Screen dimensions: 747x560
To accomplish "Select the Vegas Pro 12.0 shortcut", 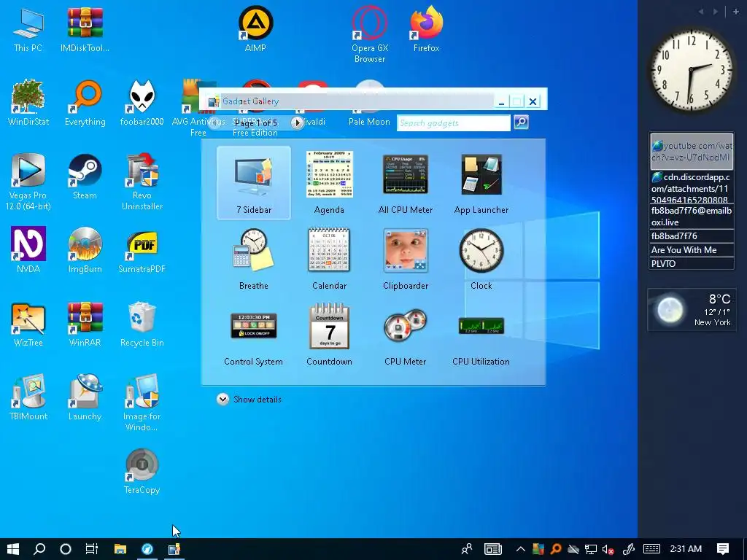I will coord(28,182).
